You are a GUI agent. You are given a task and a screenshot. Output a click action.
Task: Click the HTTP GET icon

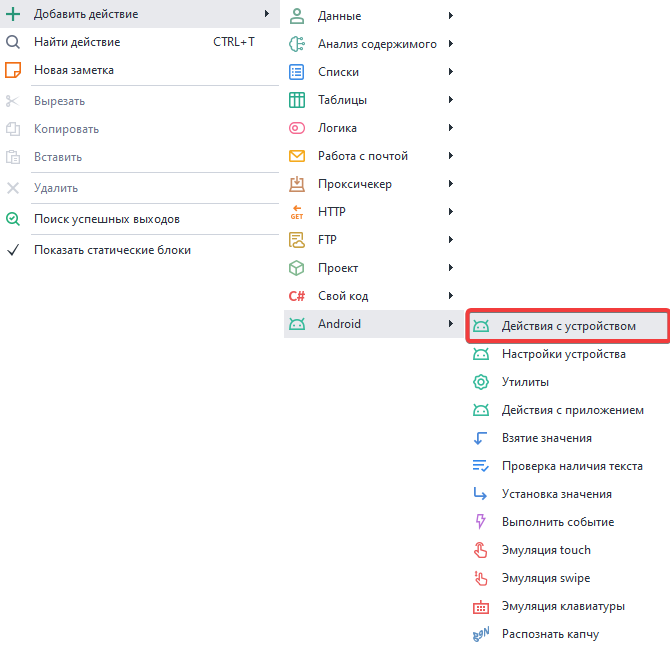coord(297,212)
